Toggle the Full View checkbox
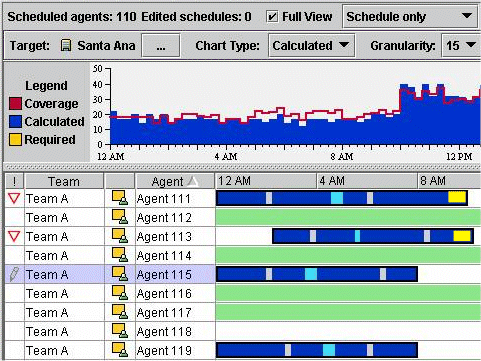 [x=272, y=17]
